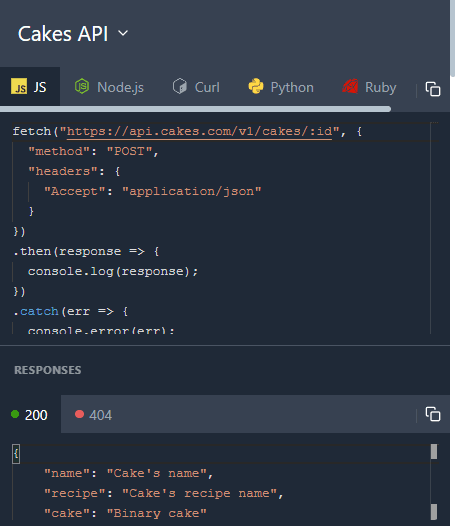The width and height of the screenshot is (455, 526).
Task: Click the "name": "Cake's name" line
Action: tap(129, 473)
